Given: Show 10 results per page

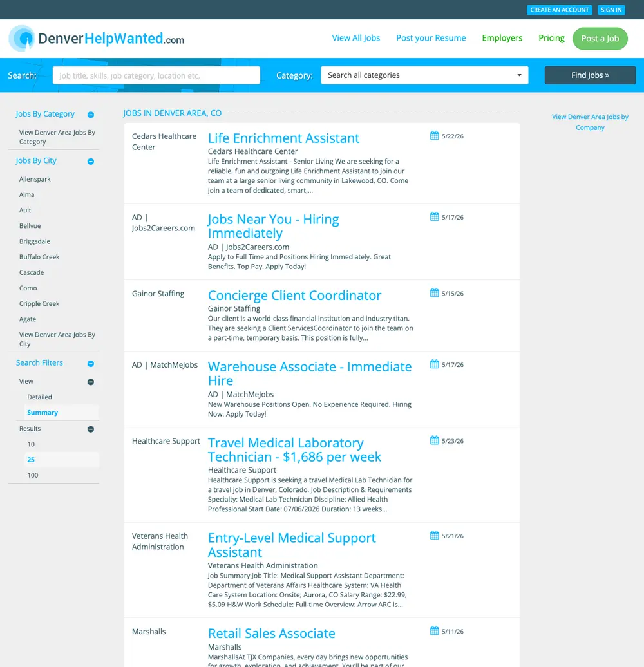Looking at the screenshot, I should coord(31,444).
